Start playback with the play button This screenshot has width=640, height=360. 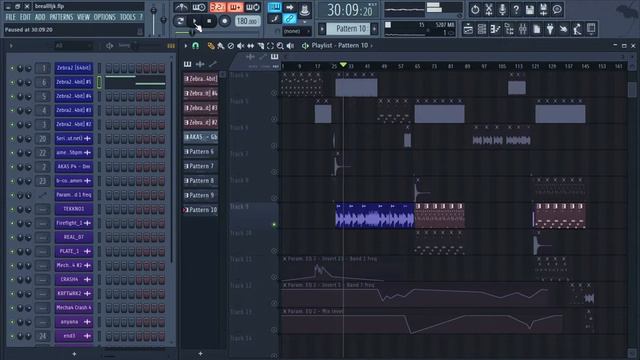(x=195, y=21)
